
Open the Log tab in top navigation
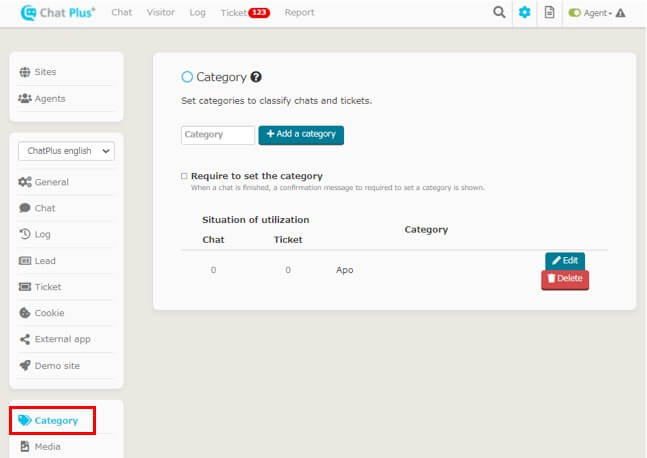point(197,13)
